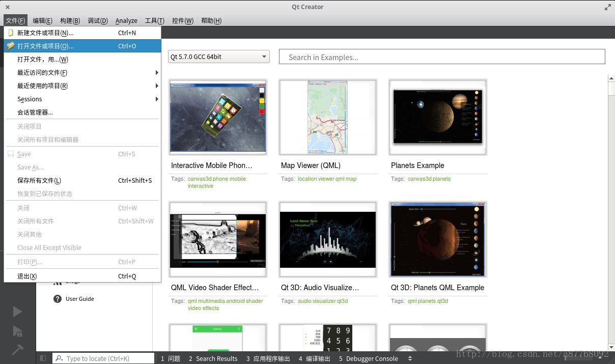Screen dimensions: 615x364
Task: Choose 打开文件或项目(O)... from the menu
Action: coord(82,46)
